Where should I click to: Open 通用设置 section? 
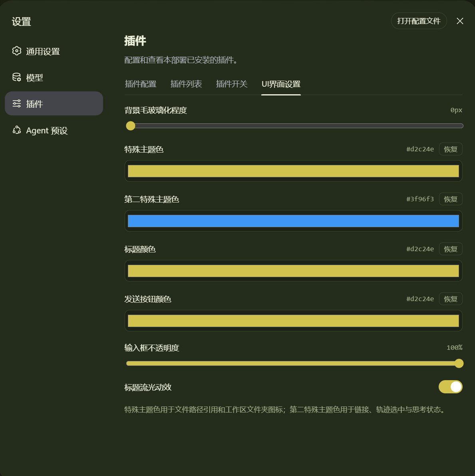coord(54,51)
